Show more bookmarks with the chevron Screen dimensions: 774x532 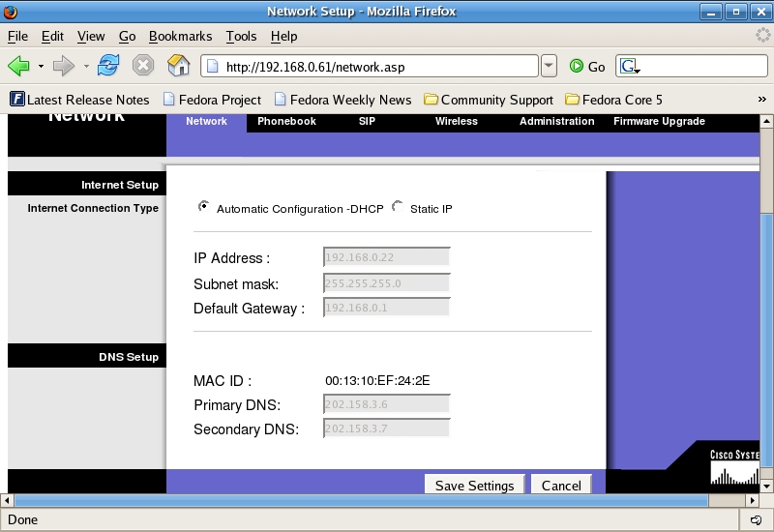(761, 100)
